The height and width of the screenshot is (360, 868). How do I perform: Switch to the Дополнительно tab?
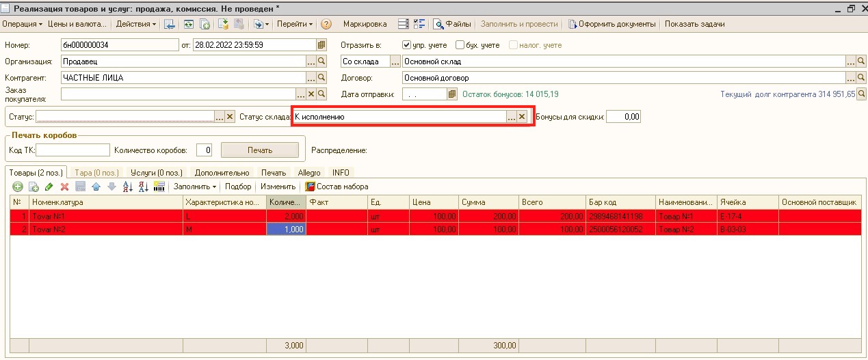tap(222, 173)
